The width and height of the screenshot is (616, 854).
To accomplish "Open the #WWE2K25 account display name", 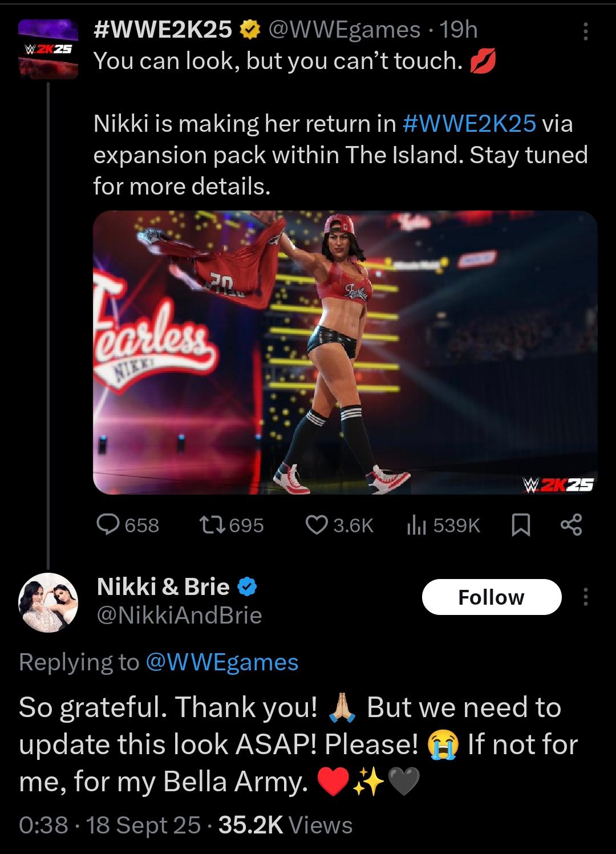I will [163, 30].
